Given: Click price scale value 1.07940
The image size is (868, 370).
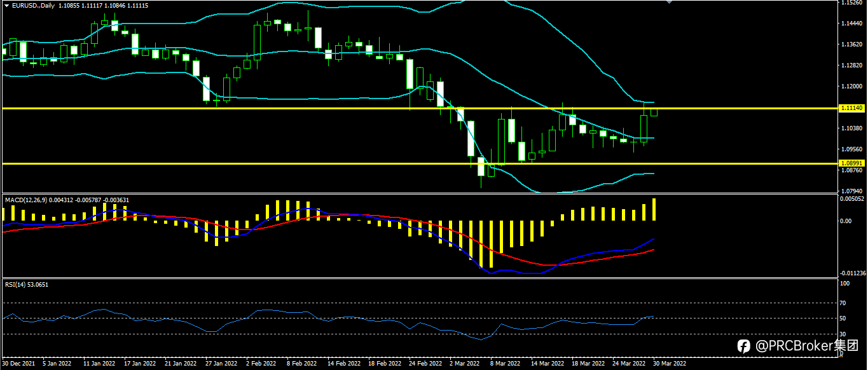Looking at the screenshot, I should (851, 191).
